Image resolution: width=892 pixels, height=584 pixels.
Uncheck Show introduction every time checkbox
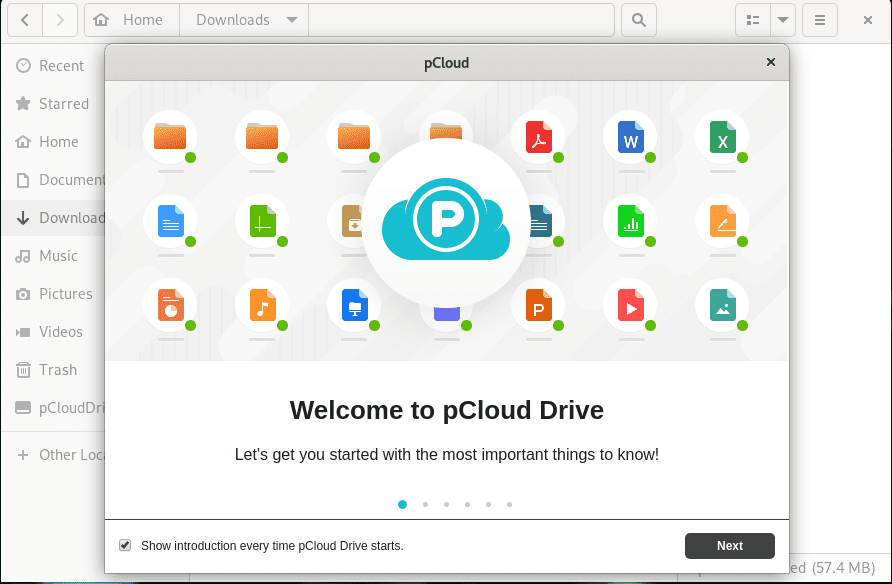(125, 545)
